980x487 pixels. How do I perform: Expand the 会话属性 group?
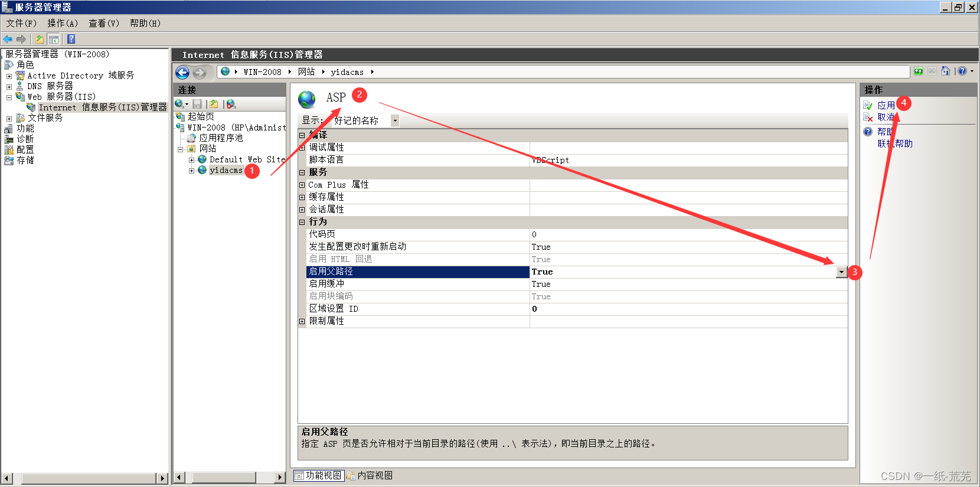302,210
